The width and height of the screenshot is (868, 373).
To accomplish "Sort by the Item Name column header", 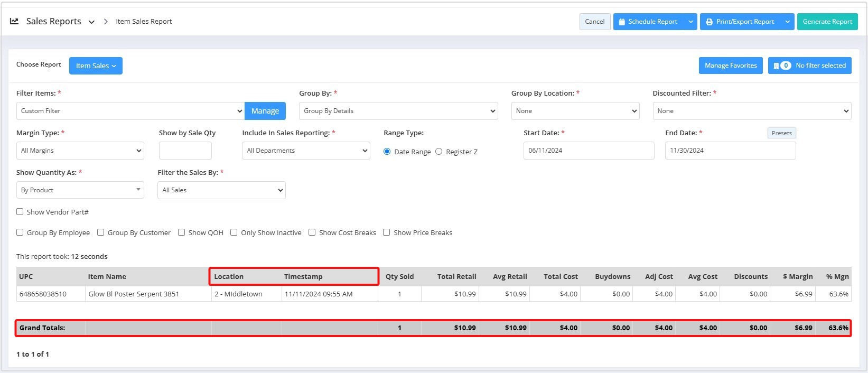I will point(107,276).
